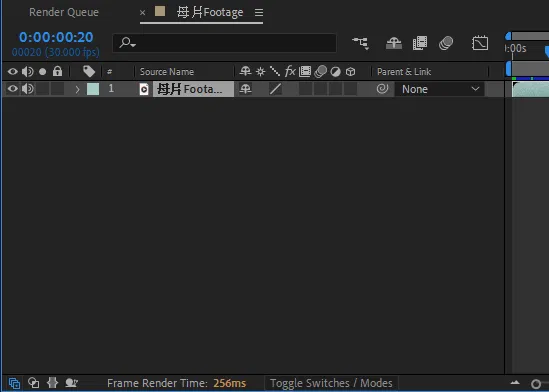The image size is (549, 392).
Task: Click the 3D Layer column header
Action: point(350,72)
